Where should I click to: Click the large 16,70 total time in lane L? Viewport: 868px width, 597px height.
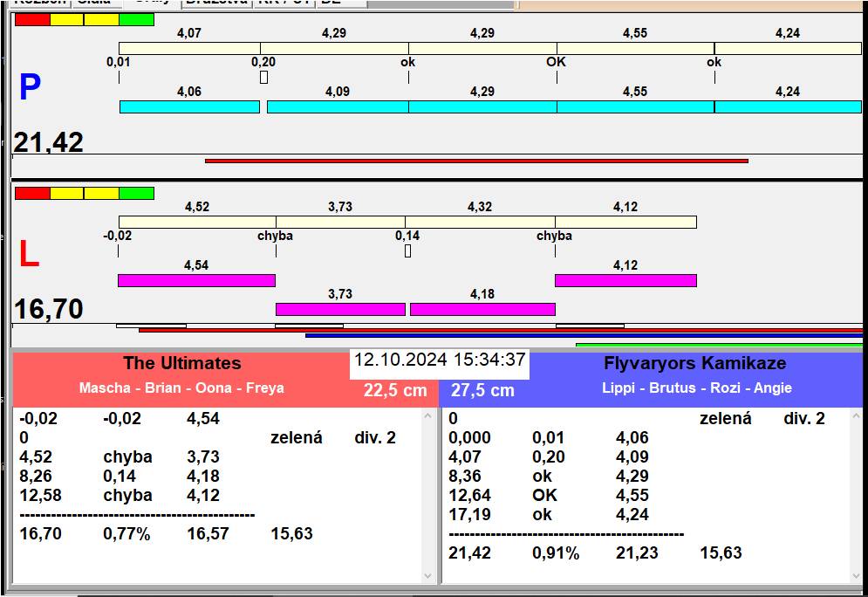coord(48,308)
